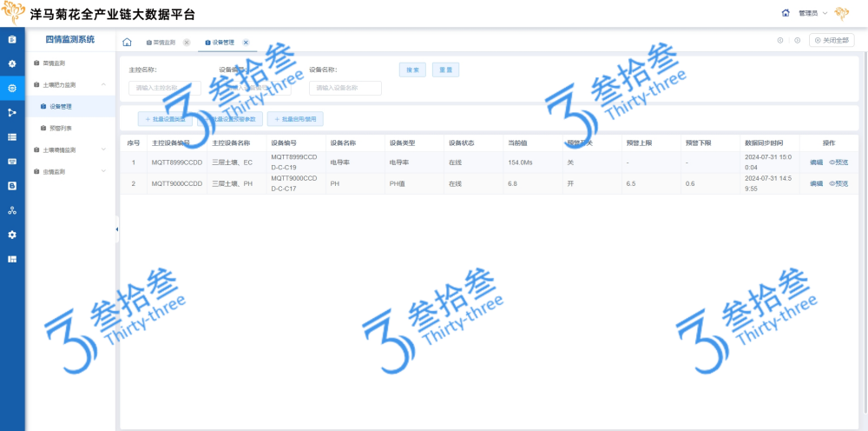Click the 批量设置类型 button
Image resolution: width=868 pixels, height=431 pixels.
165,119
